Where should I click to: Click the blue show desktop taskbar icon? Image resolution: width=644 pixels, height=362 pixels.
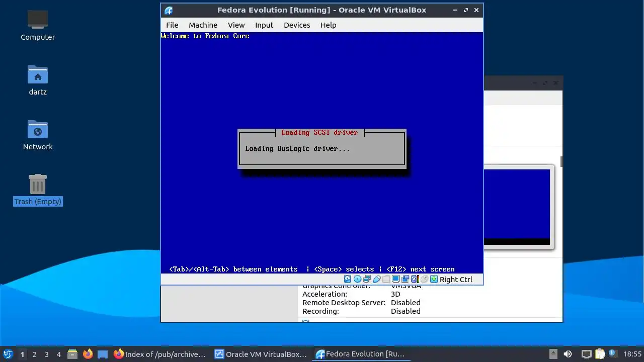click(103, 354)
